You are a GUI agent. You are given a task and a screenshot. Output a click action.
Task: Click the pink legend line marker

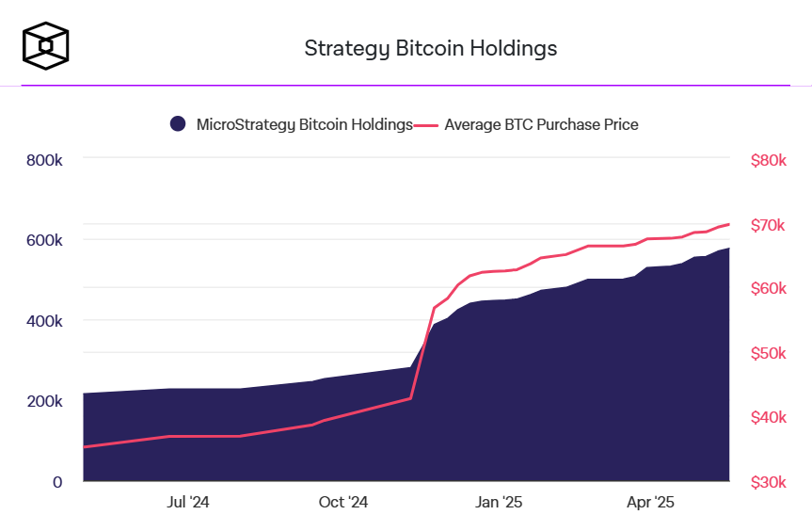point(427,124)
